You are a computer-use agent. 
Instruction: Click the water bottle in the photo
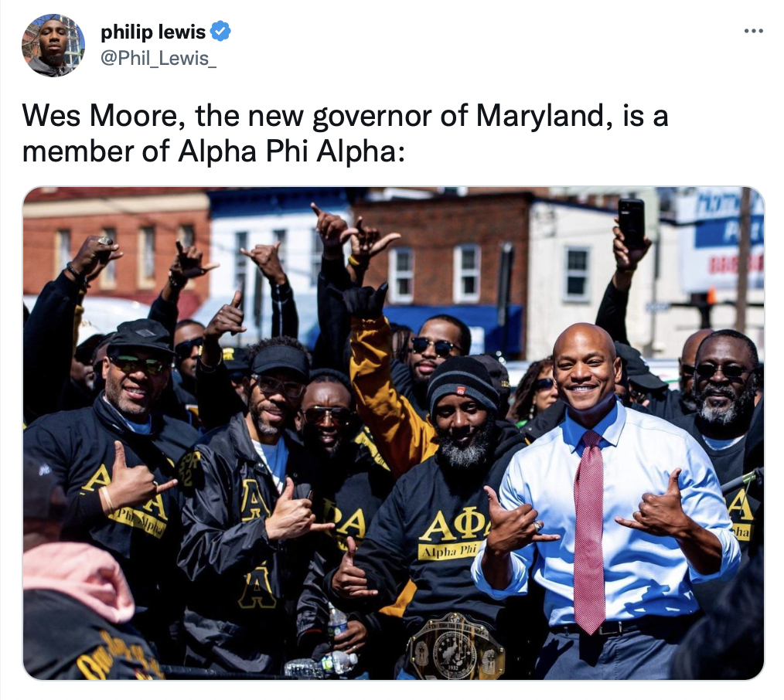point(338,620)
